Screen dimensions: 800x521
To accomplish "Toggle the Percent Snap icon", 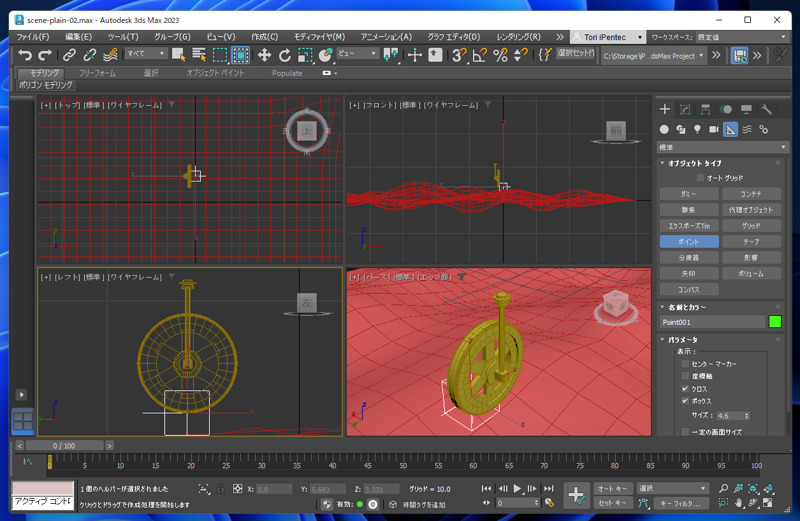I will pos(501,55).
